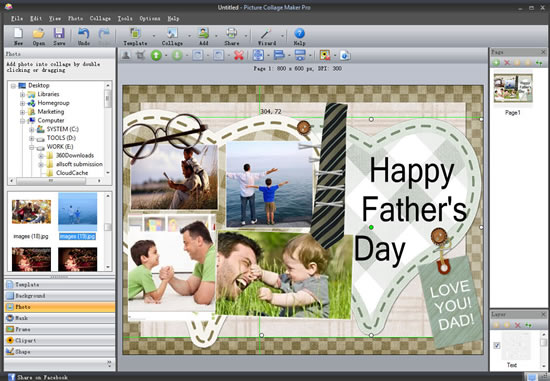Click the Template toolbar icon

135,34
